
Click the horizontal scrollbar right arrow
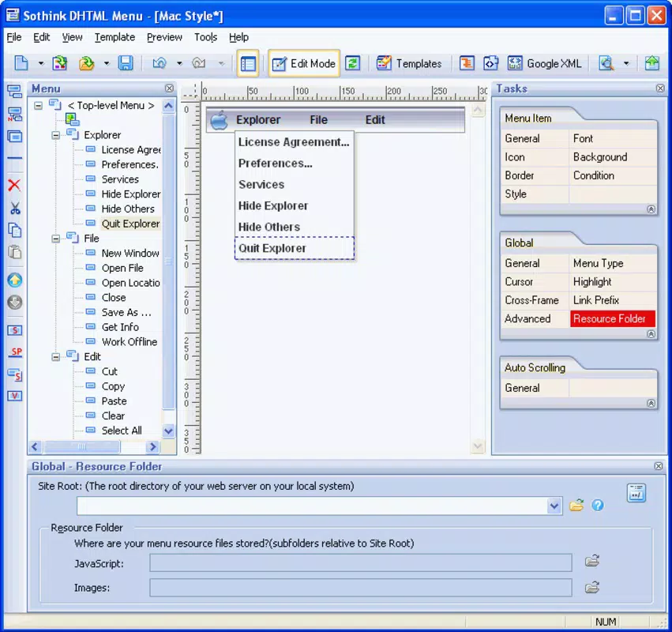point(152,448)
